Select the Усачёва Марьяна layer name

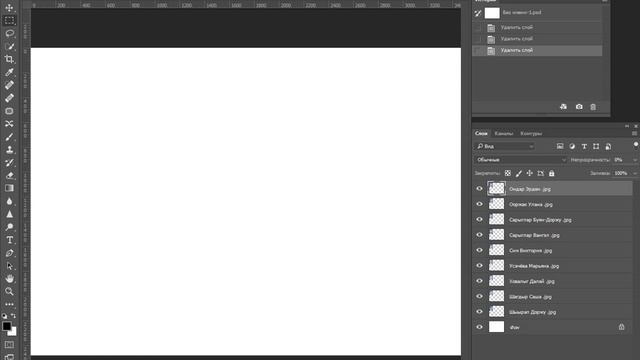pyautogui.click(x=534, y=266)
